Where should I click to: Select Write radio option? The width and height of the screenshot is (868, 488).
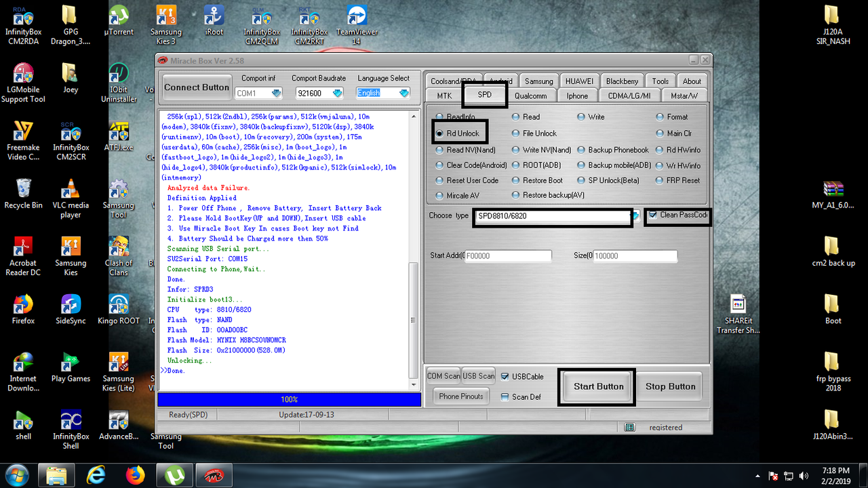pyautogui.click(x=590, y=117)
